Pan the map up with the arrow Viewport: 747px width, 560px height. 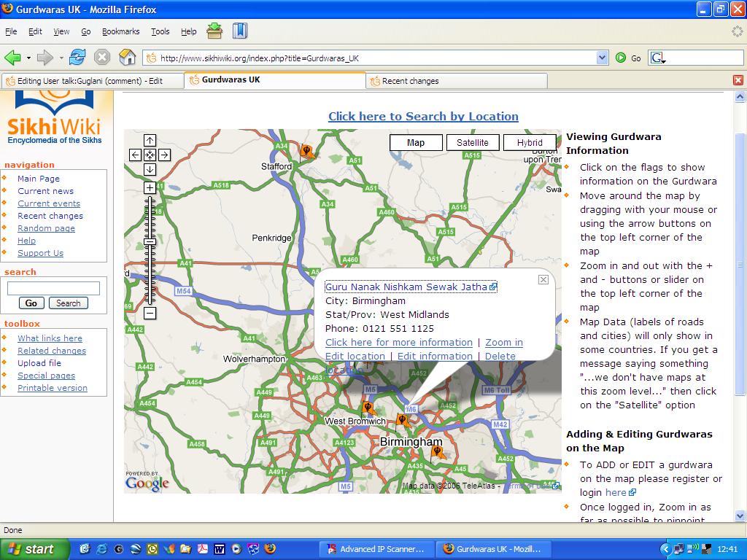pos(150,141)
